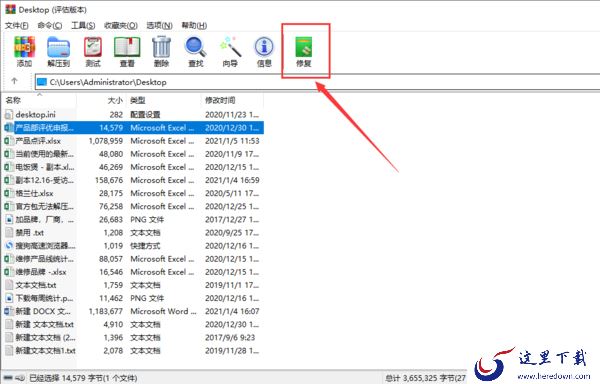The width and height of the screenshot is (600, 384).
Task: Click the folder icon in the address bar
Action: pyautogui.click(x=42, y=82)
